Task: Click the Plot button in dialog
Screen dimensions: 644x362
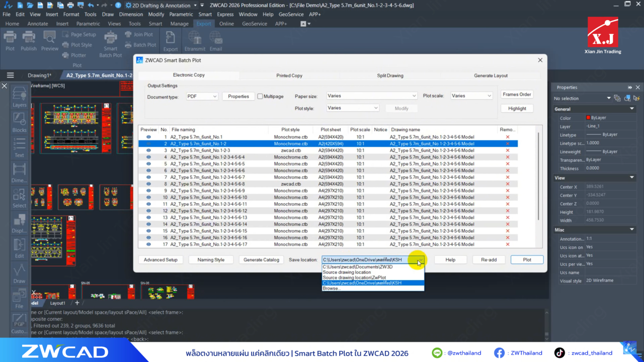Action: click(527, 260)
